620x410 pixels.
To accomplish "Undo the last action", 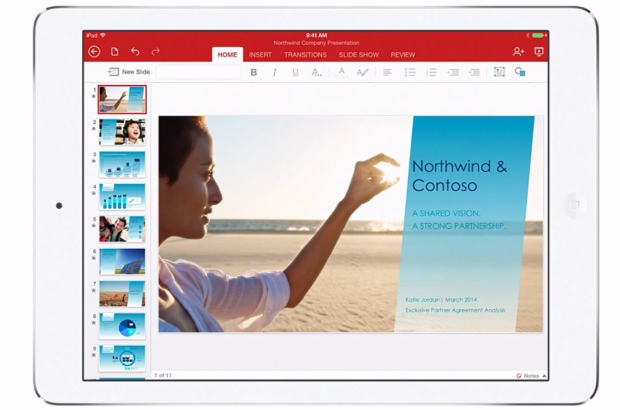I will [135, 52].
